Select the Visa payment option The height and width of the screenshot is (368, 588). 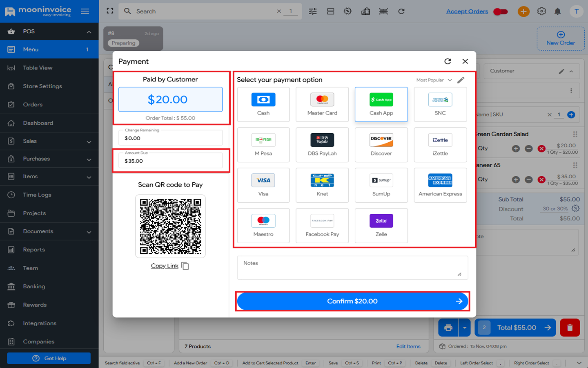tap(263, 185)
